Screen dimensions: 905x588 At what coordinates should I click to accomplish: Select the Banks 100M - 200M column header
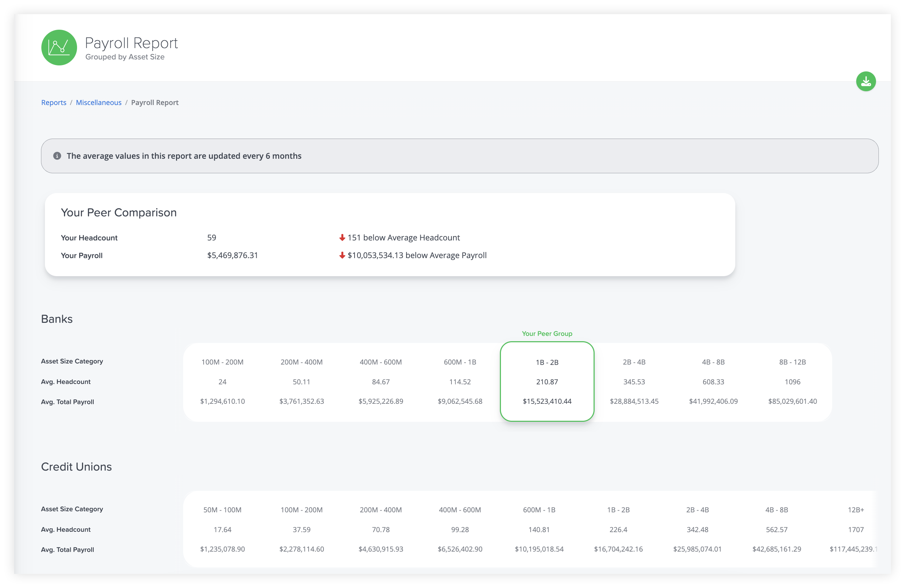222,362
